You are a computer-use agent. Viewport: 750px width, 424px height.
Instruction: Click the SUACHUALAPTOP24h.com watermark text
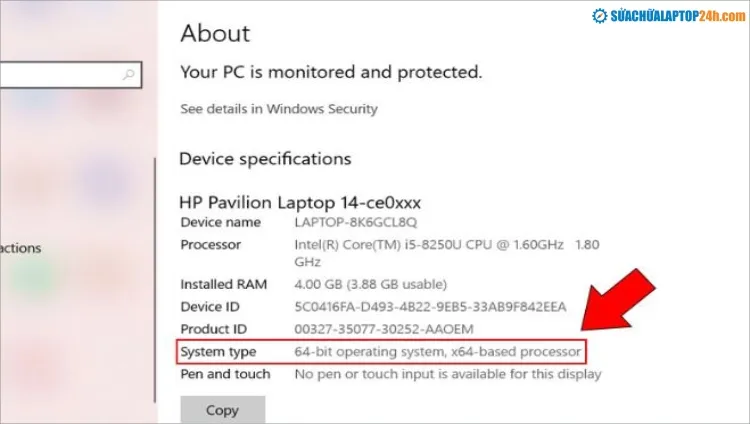pyautogui.click(x=675, y=17)
